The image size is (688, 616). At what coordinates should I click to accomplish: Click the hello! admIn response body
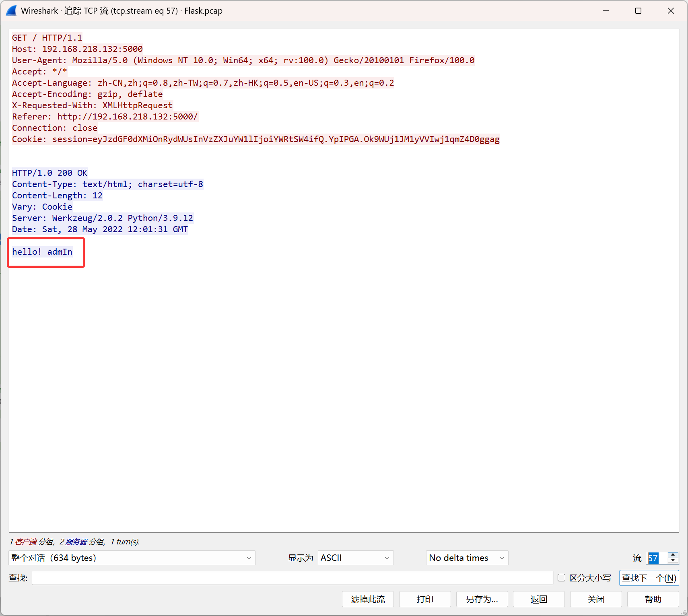point(42,252)
